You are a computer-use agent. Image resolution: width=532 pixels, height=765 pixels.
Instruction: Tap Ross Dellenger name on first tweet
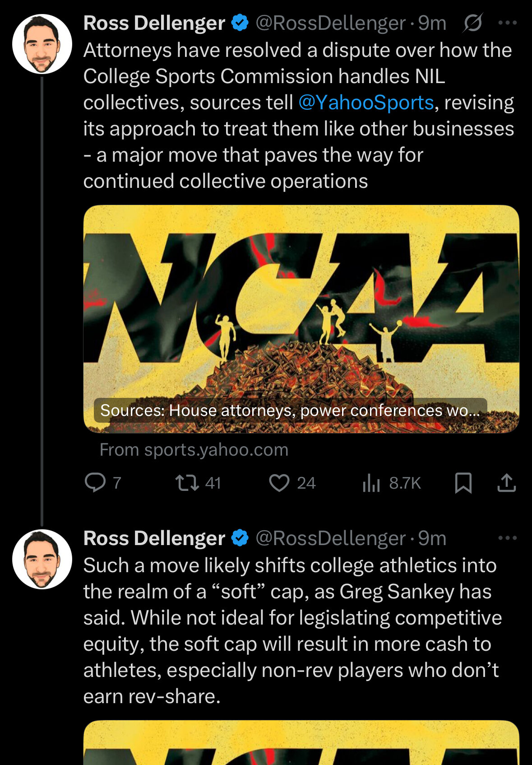[154, 23]
